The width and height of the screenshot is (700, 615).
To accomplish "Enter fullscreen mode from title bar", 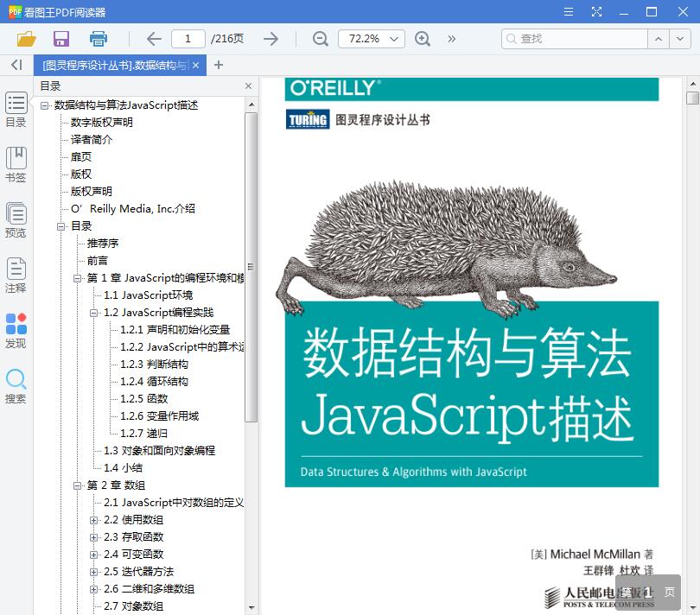I will (596, 11).
